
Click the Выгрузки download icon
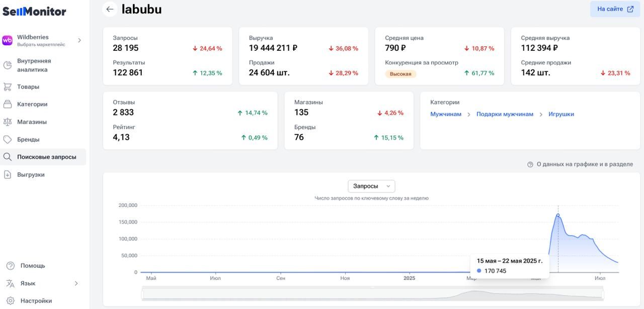tap(8, 175)
